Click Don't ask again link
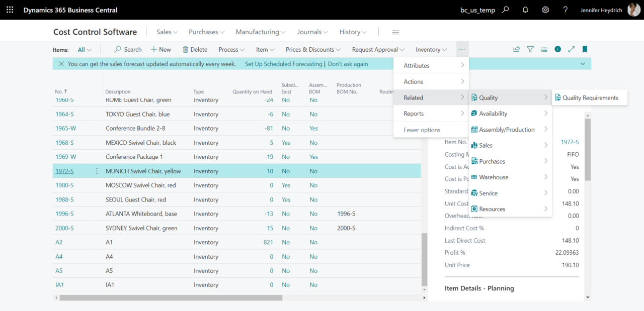Image resolution: width=644 pixels, height=311 pixels. (x=348, y=64)
